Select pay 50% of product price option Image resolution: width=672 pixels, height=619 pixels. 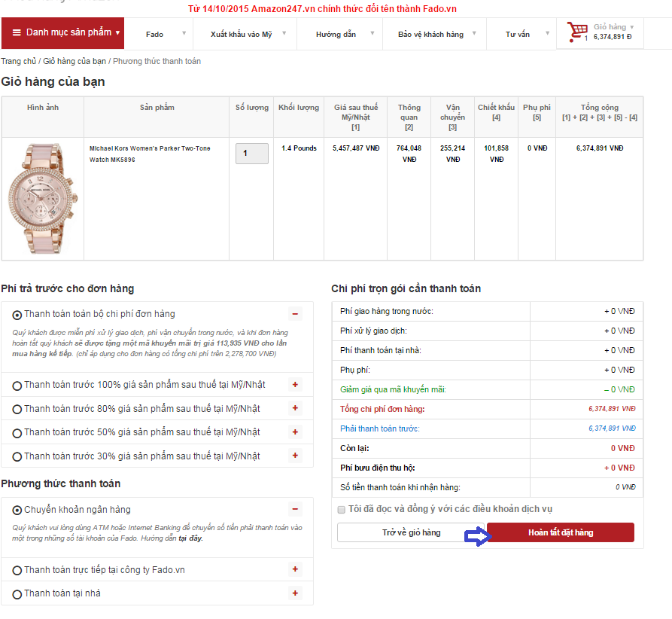pyautogui.click(x=17, y=433)
